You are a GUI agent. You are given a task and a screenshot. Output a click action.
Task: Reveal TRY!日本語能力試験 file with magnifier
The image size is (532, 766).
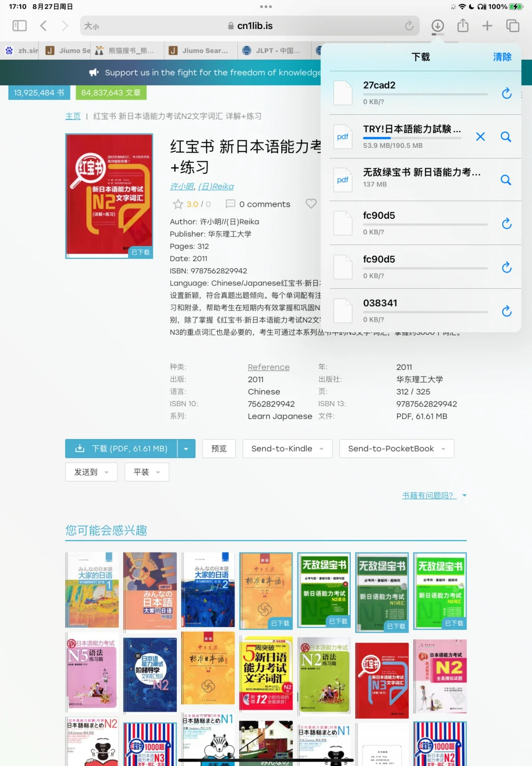tap(506, 137)
